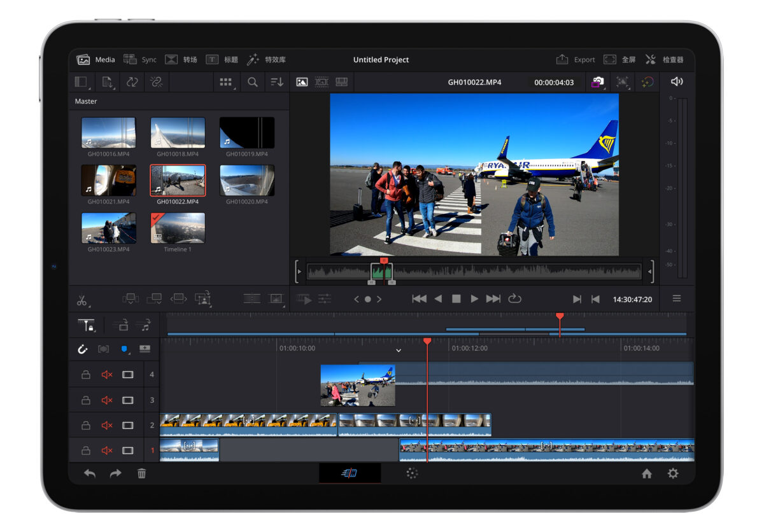Select the GH010018.MP4 clip thumbnail
Viewport: 764px width, 532px height.
pos(178,132)
